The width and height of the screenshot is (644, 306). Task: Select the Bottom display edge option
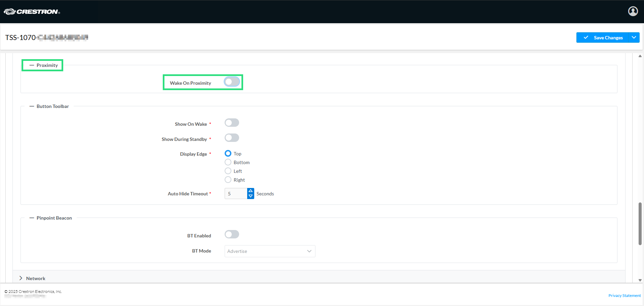point(228,162)
